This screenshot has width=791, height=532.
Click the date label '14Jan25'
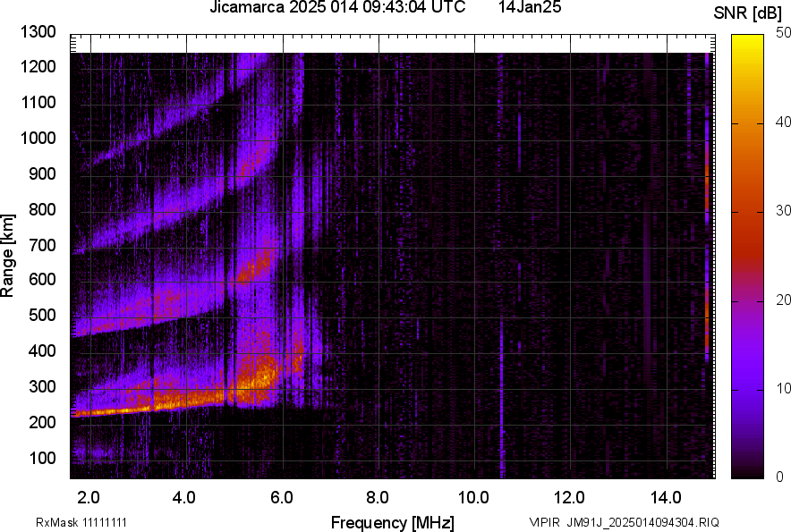point(530,7)
